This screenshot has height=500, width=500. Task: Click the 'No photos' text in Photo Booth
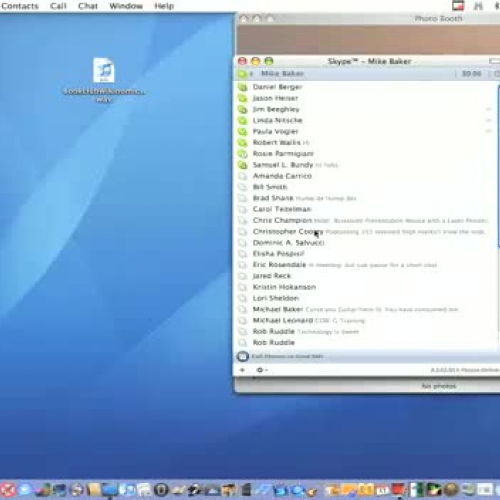point(438,386)
